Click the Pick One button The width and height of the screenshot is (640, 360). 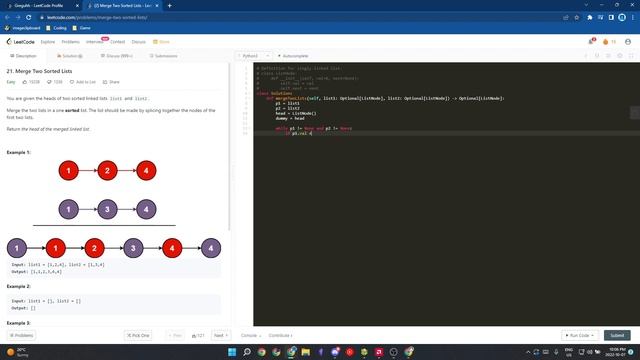pos(138,336)
